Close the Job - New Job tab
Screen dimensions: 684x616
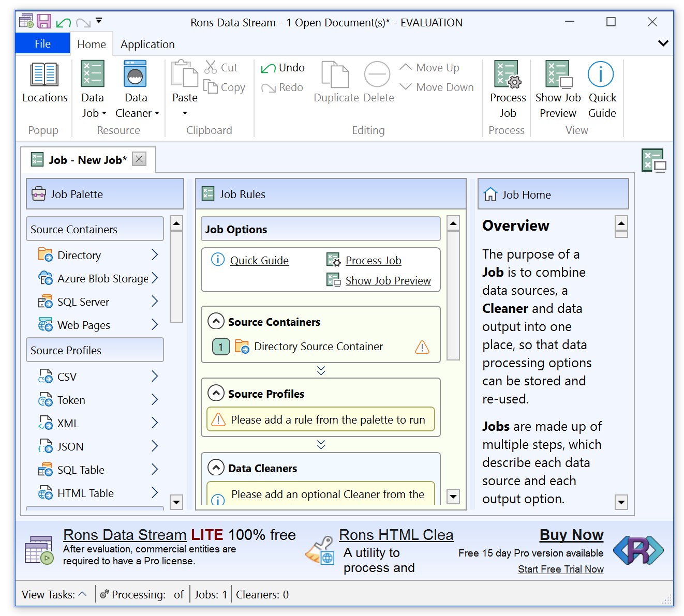coord(139,159)
